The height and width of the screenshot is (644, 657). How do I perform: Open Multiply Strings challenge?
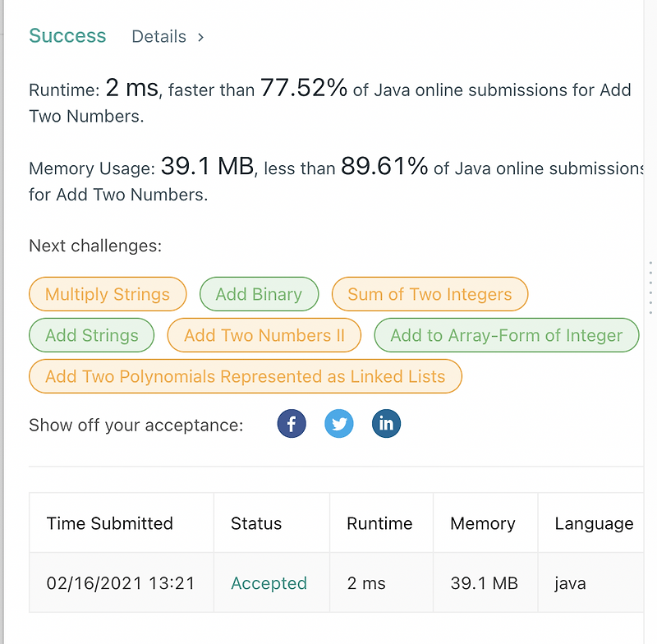(108, 294)
